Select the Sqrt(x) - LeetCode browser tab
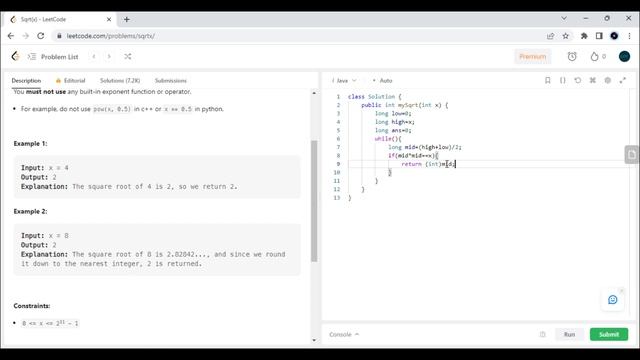 coord(61,19)
